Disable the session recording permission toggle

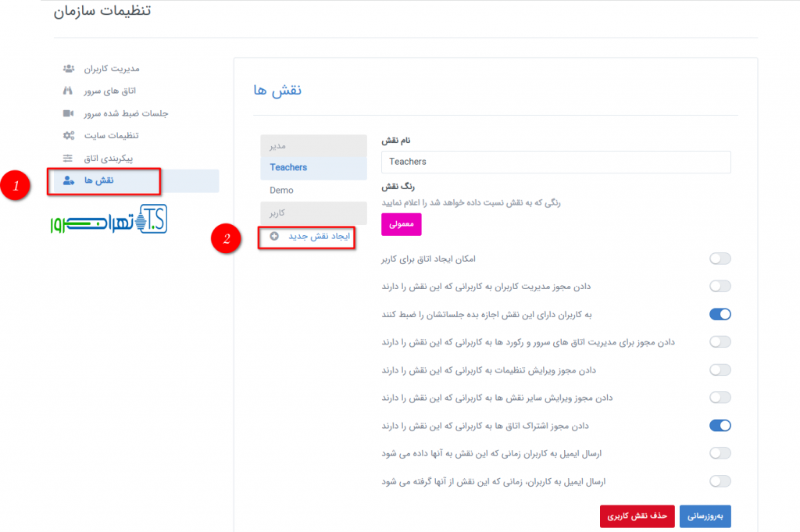[x=720, y=314]
